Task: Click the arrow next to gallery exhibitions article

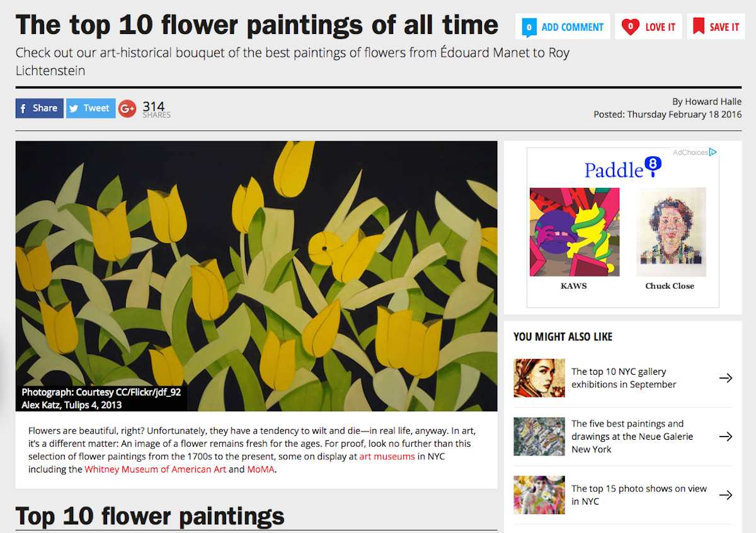Action: [726, 378]
